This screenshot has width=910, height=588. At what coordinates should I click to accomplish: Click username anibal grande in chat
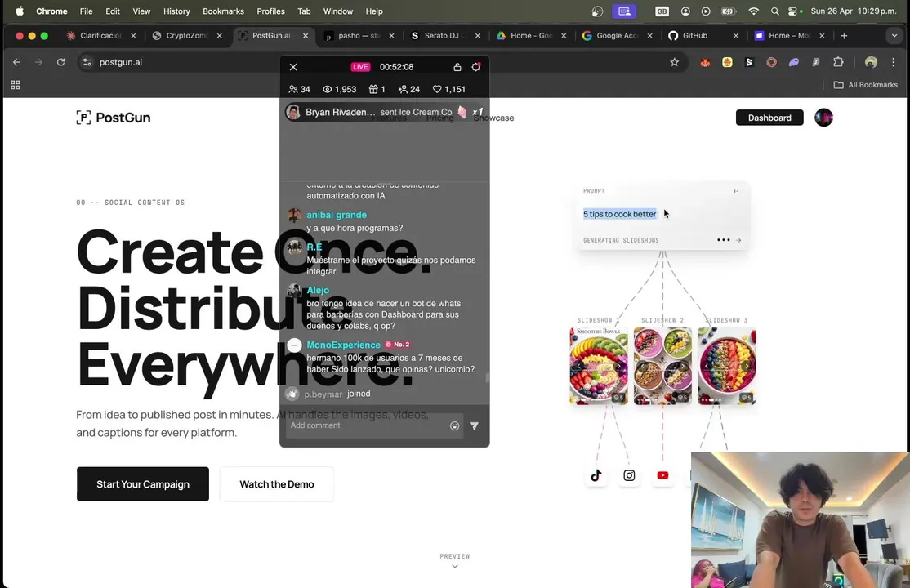click(x=337, y=215)
